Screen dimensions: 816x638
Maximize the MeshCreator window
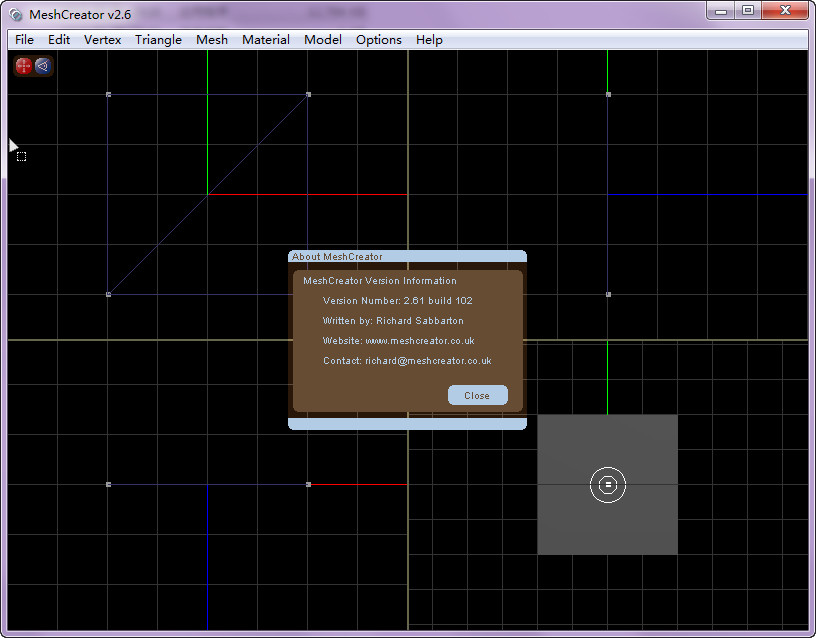pos(747,11)
